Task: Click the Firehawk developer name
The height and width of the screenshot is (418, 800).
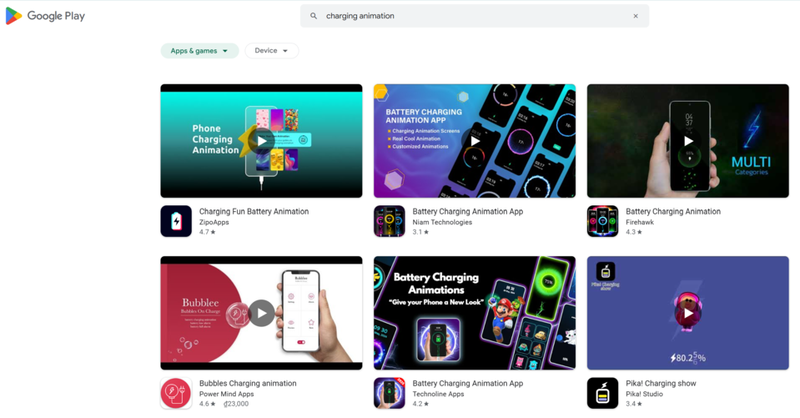Action: 639,222
